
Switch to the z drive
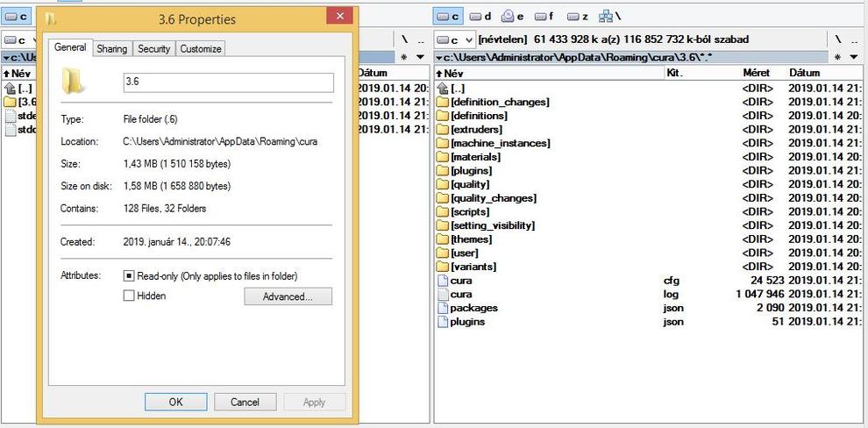pyautogui.click(x=577, y=17)
